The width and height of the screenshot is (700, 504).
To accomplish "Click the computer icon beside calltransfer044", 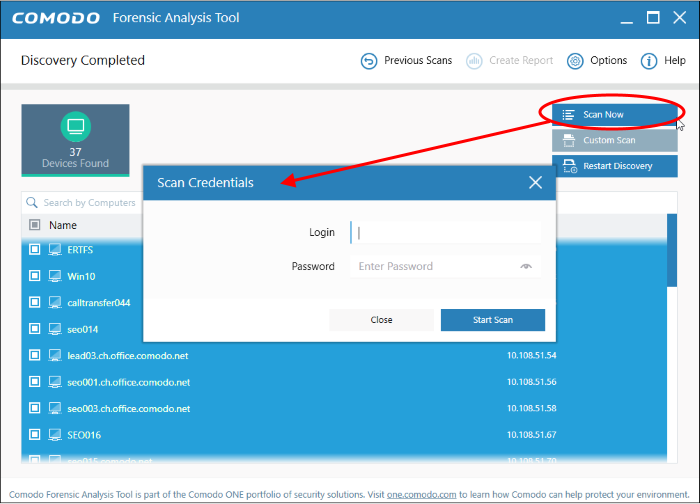I will 55,303.
